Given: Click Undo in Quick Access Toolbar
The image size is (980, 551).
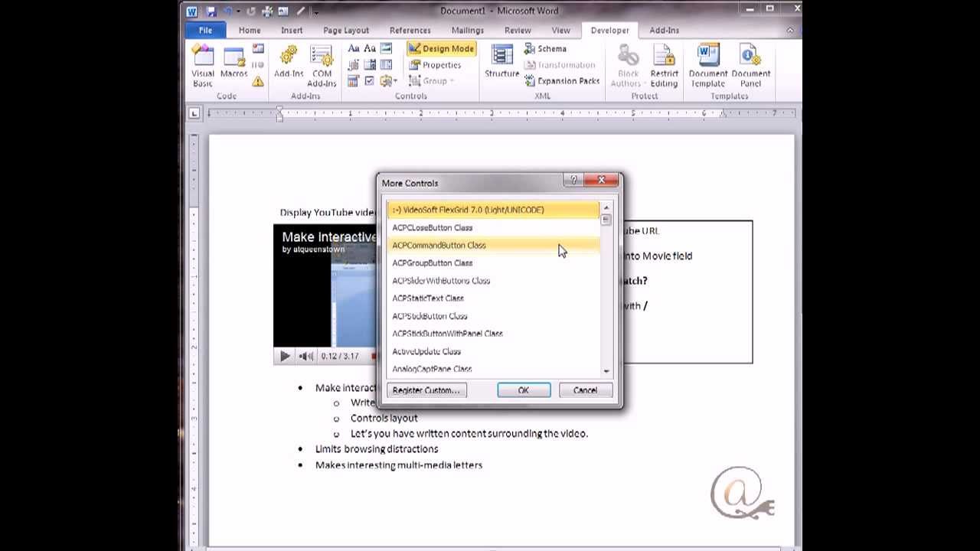Looking at the screenshot, I should coord(227,11).
